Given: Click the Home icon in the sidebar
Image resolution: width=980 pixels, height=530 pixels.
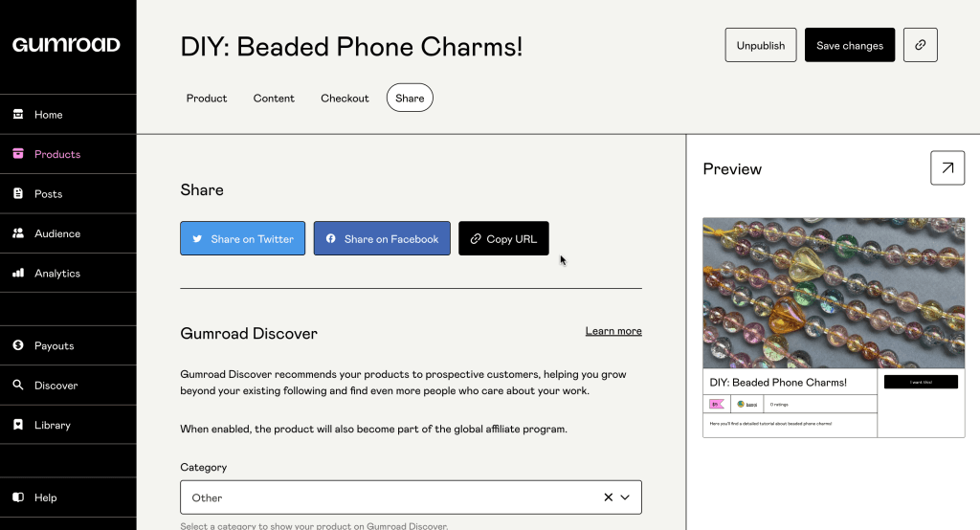Looking at the screenshot, I should pyautogui.click(x=18, y=114).
